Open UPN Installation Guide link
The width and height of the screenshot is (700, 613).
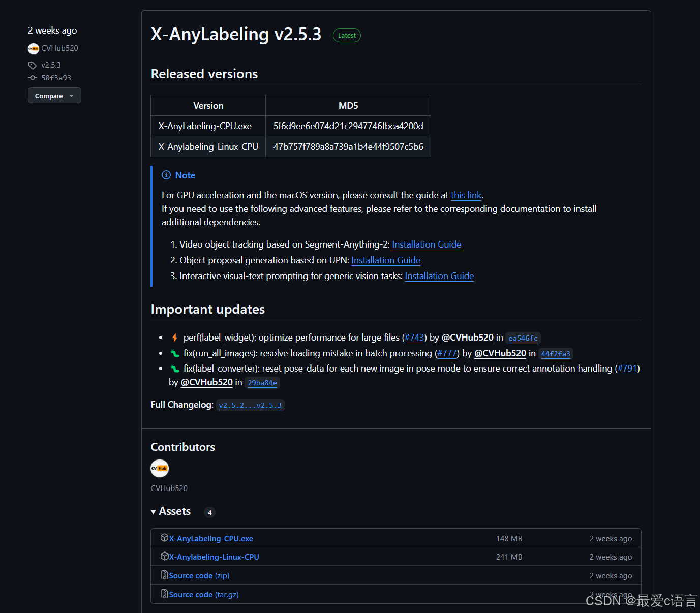pos(386,260)
